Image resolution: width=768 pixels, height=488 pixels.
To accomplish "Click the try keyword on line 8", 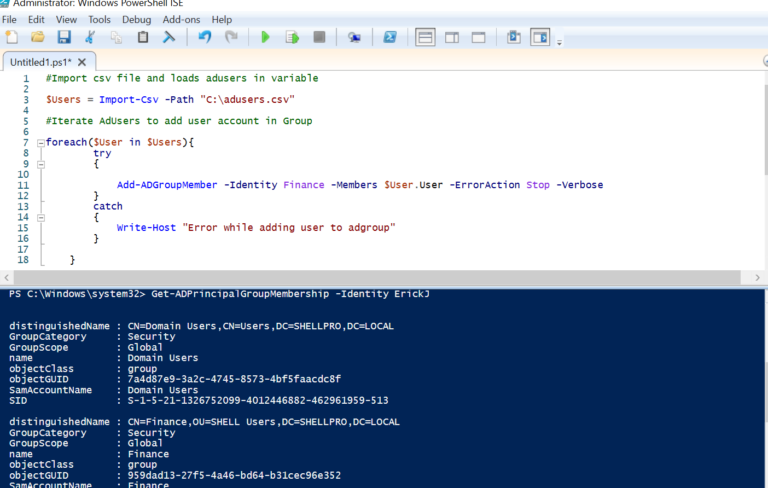I will (102, 153).
